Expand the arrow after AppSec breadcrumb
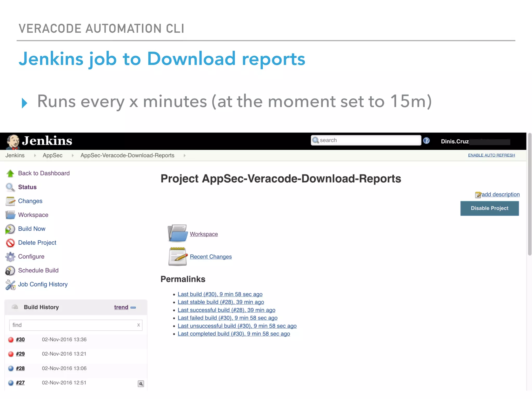532x399 pixels. pos(72,155)
